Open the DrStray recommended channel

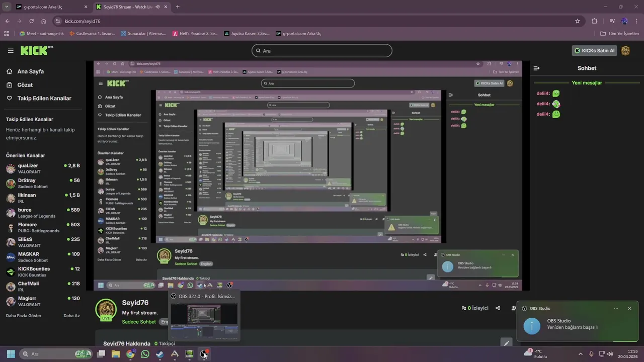[x=43, y=183]
